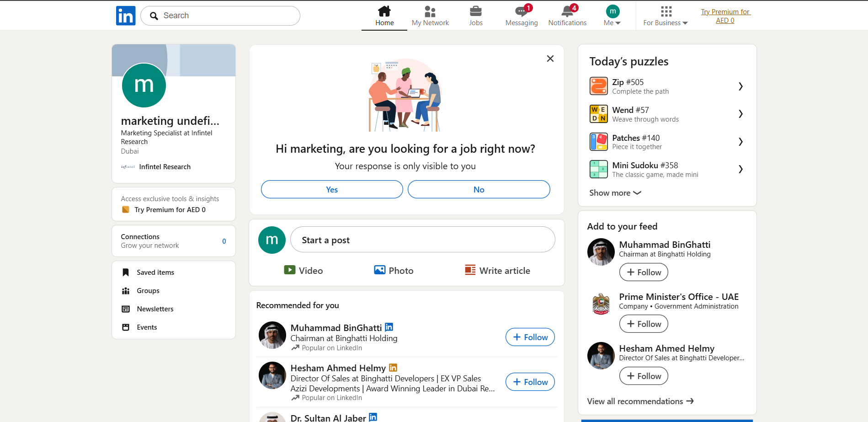Open the Home tab icon
Screen dimensions: 868x422
[384, 11]
